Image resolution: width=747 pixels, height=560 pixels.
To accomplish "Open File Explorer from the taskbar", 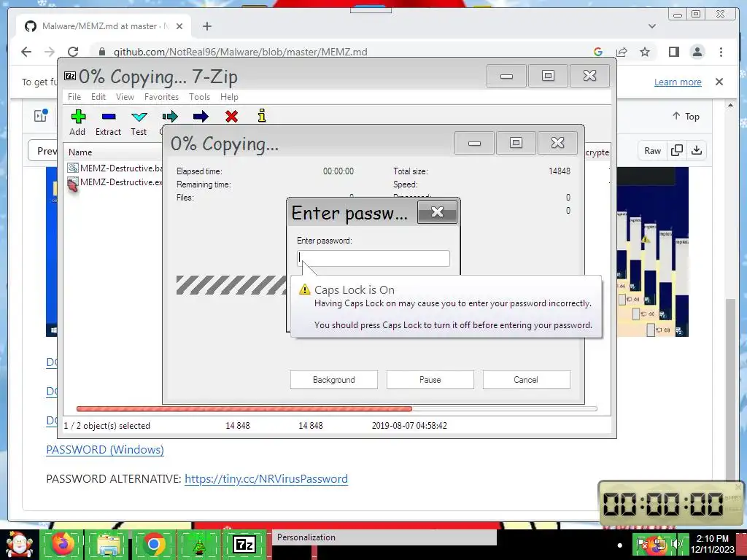I will coord(108,544).
